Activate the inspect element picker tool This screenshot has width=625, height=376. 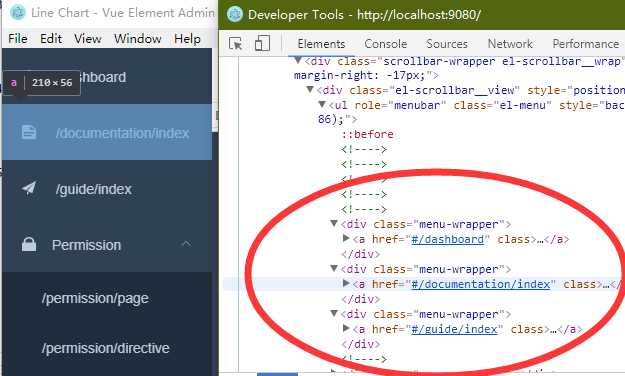(x=236, y=43)
